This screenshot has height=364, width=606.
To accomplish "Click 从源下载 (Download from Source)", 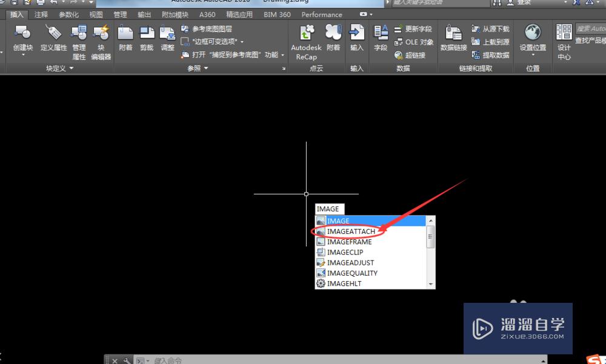I will point(490,29).
